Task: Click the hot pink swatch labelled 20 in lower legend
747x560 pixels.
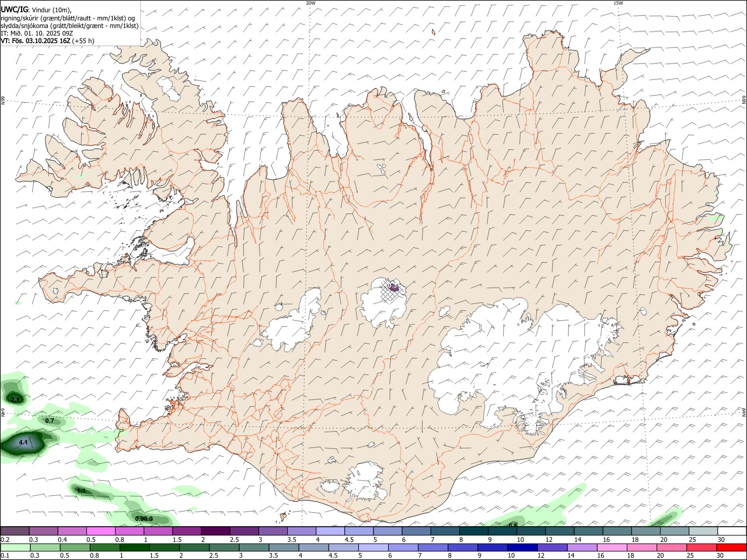Action: point(671,548)
